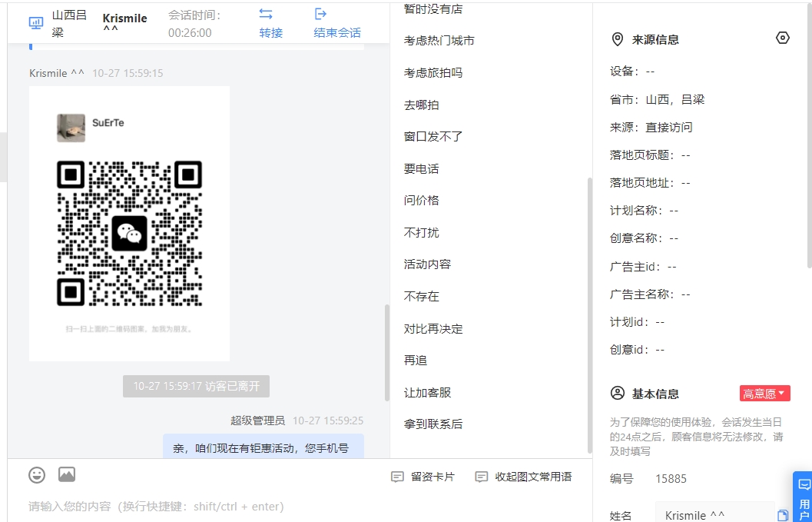Select the quick phrase 对比再决定
Image resolution: width=812 pixels, height=522 pixels.
(433, 328)
